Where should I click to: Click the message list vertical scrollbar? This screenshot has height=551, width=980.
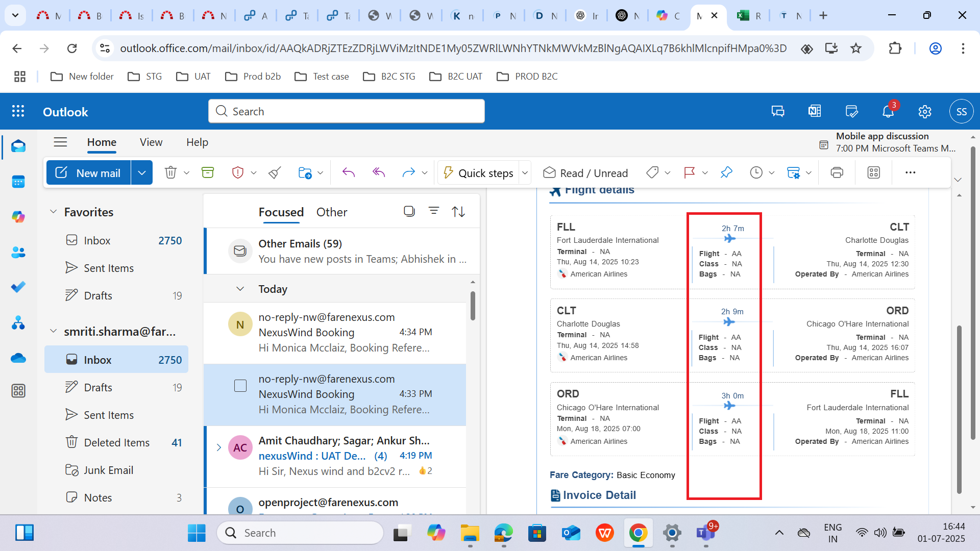pyautogui.click(x=473, y=306)
